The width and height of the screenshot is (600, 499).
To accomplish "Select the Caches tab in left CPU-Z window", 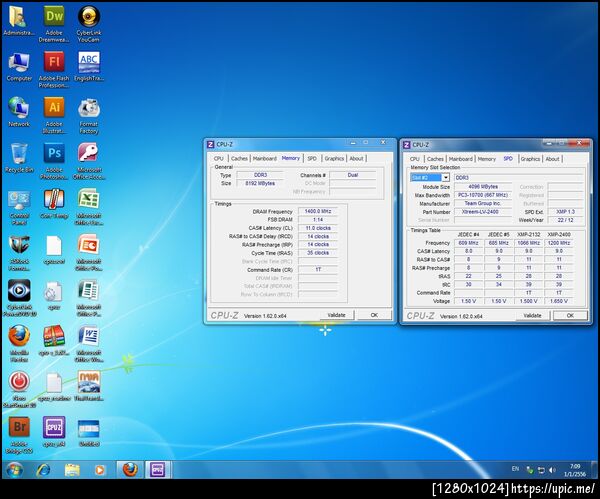I will (239, 158).
